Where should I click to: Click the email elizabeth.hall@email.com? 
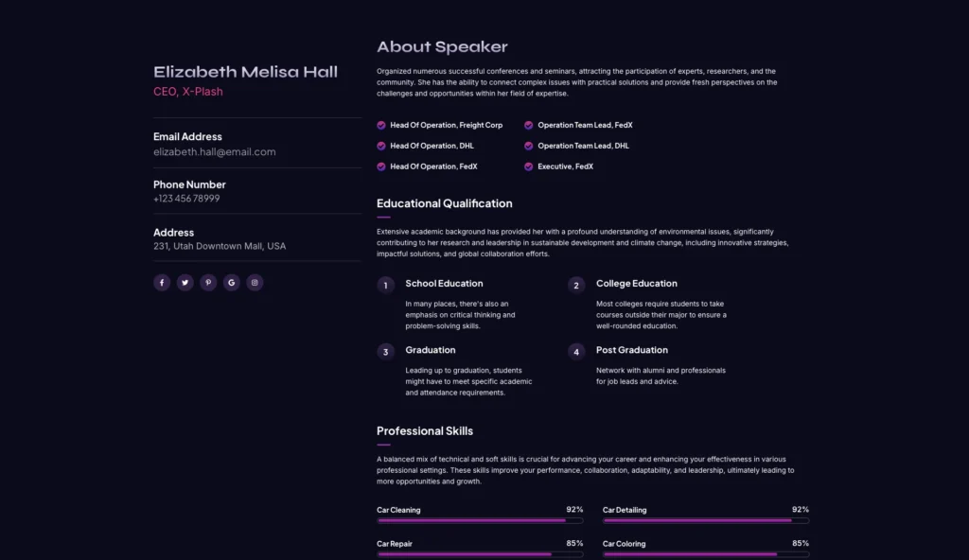[215, 151]
